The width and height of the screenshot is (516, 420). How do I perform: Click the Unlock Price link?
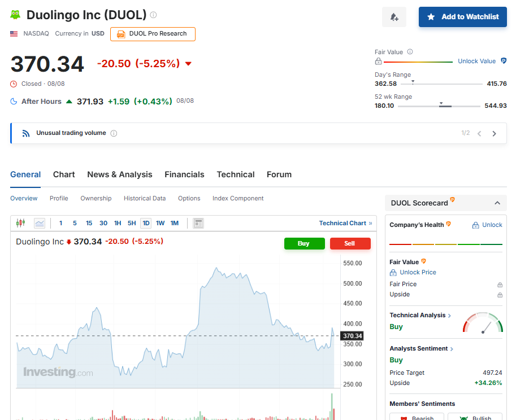pos(413,273)
